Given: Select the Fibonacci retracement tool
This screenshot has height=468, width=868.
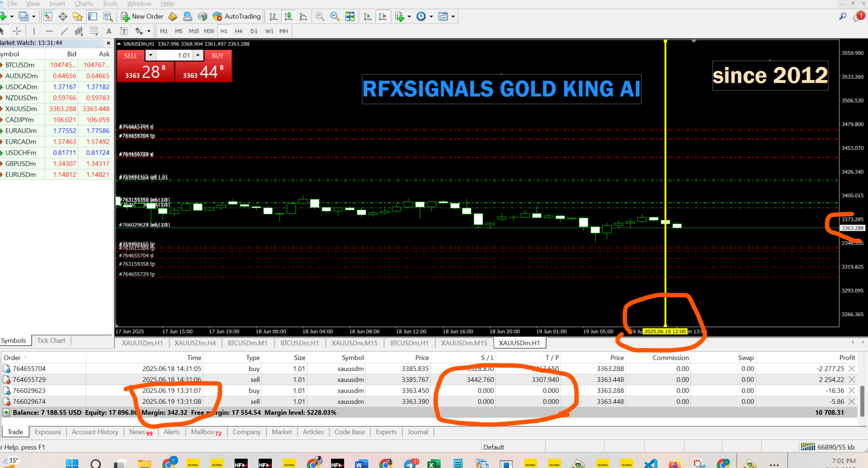Looking at the screenshot, I should click(x=94, y=31).
